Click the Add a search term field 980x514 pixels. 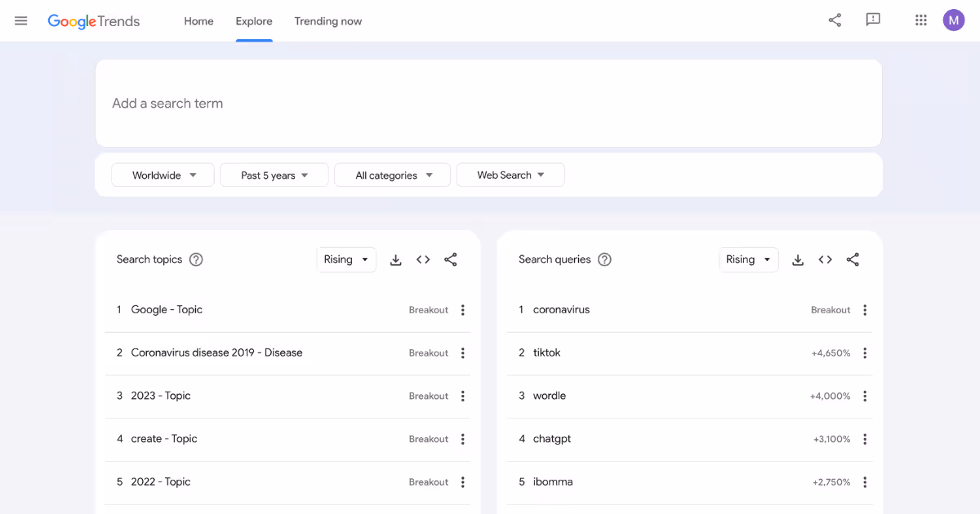(488, 104)
